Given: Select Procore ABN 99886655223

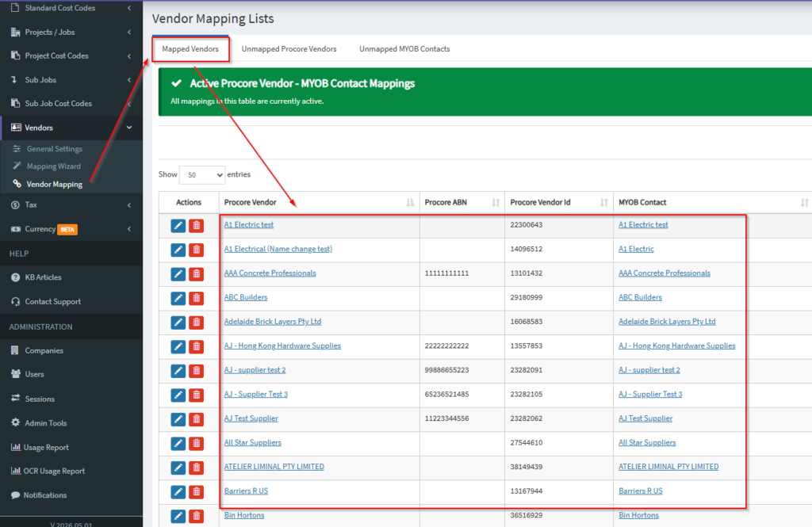Looking at the screenshot, I should click(x=446, y=370).
